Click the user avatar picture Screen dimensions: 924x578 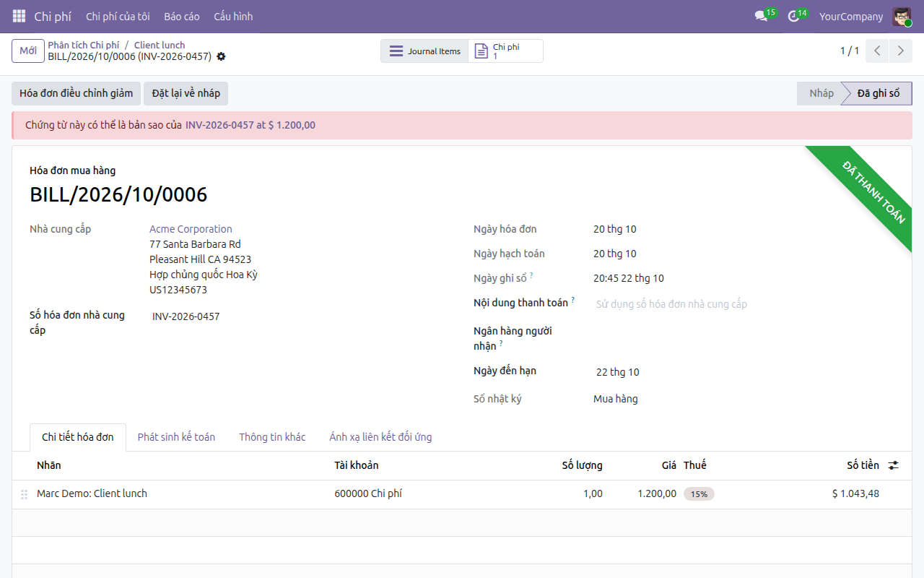[x=902, y=16]
